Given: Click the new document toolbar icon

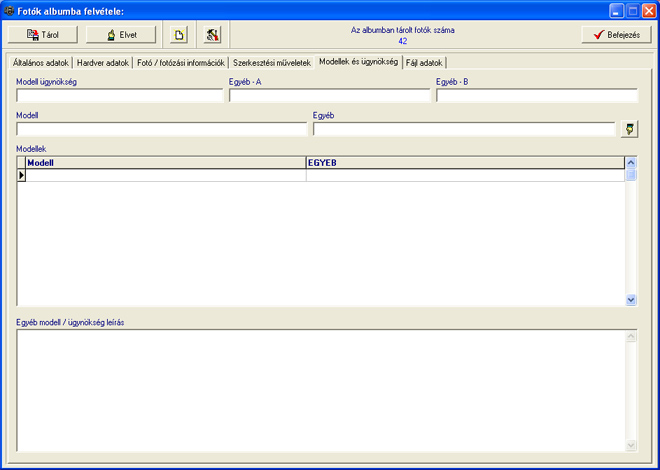Looking at the screenshot, I should [x=179, y=35].
